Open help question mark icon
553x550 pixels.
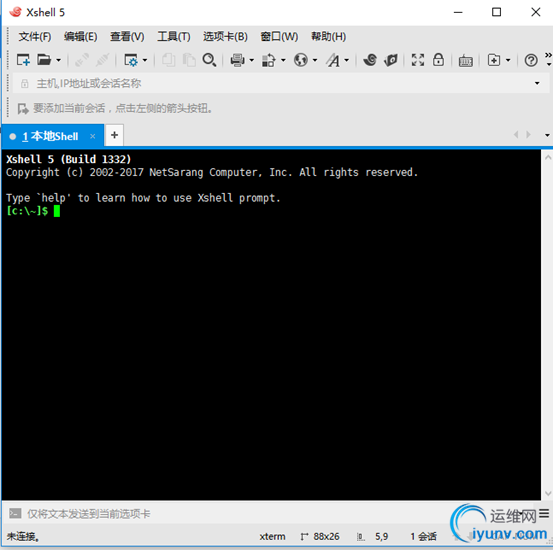click(531, 60)
